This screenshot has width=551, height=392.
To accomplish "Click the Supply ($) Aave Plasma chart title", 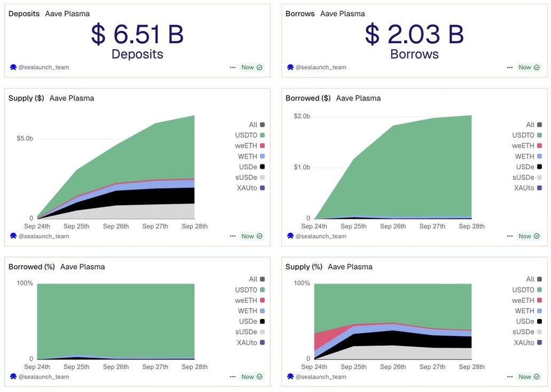I will click(51, 98).
